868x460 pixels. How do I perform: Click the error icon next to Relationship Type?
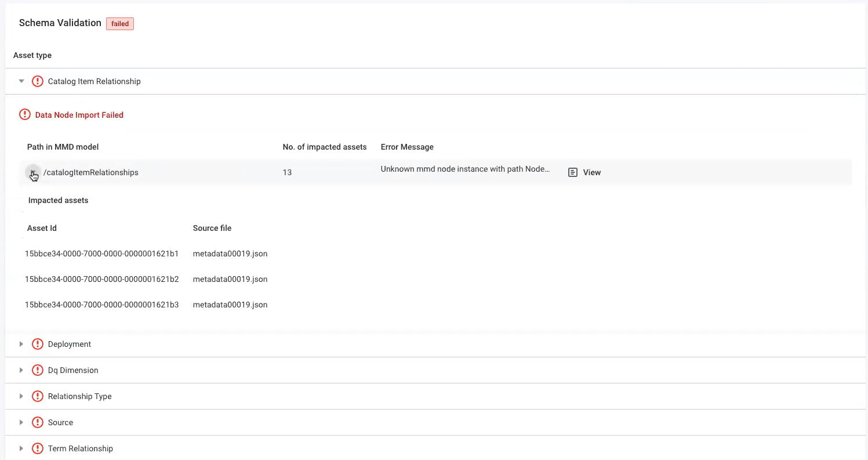[x=37, y=396]
